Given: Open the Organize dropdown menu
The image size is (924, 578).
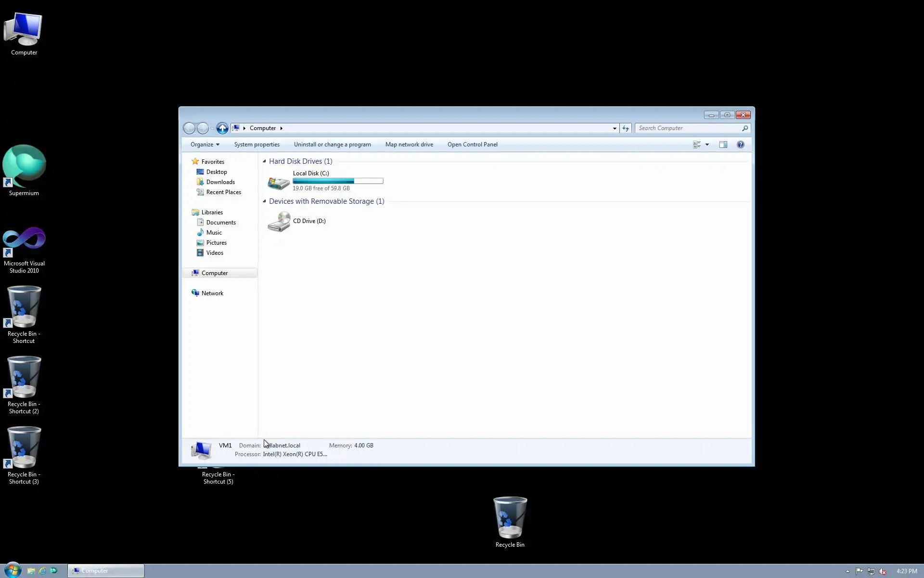Looking at the screenshot, I should (x=205, y=144).
